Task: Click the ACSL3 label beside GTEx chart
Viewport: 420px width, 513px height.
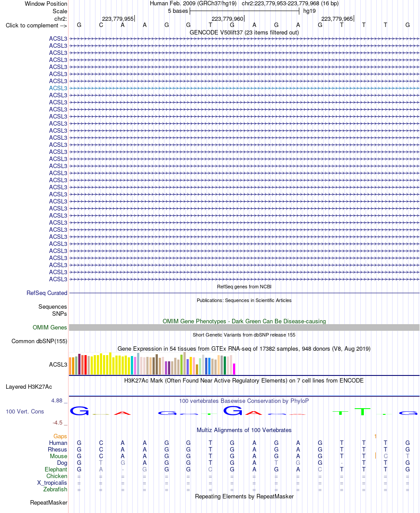Action: click(x=58, y=364)
